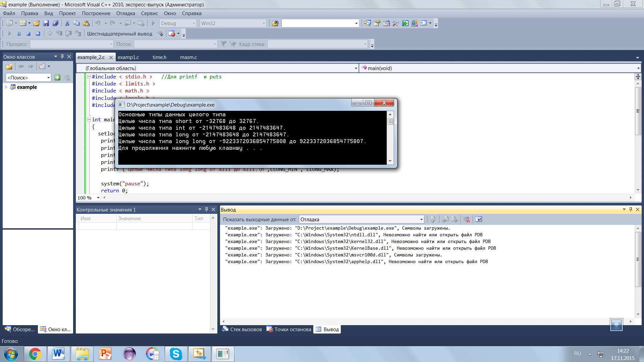Open the Toolbox hammer and wrench icon
The image size is (644, 362).
(x=396, y=23)
